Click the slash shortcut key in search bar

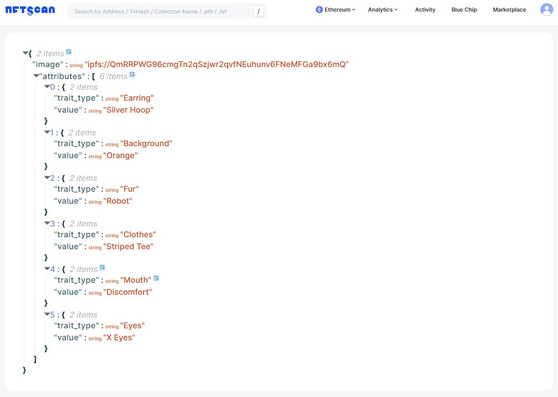(x=258, y=11)
